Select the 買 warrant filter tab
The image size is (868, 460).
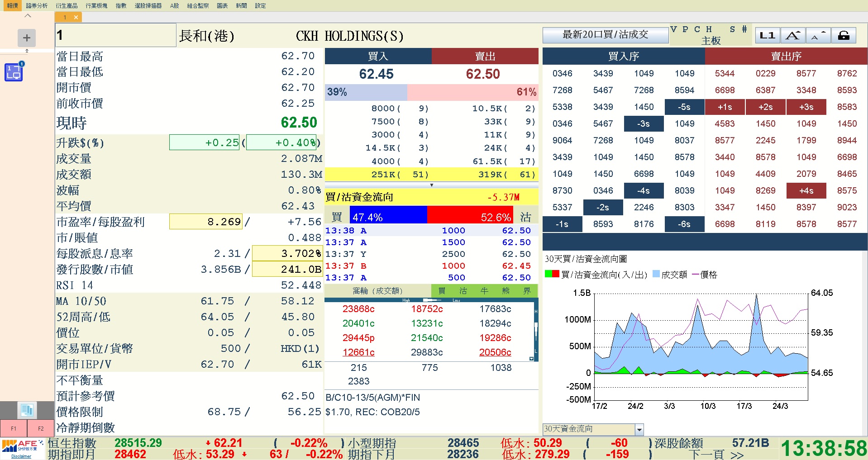[x=442, y=291]
